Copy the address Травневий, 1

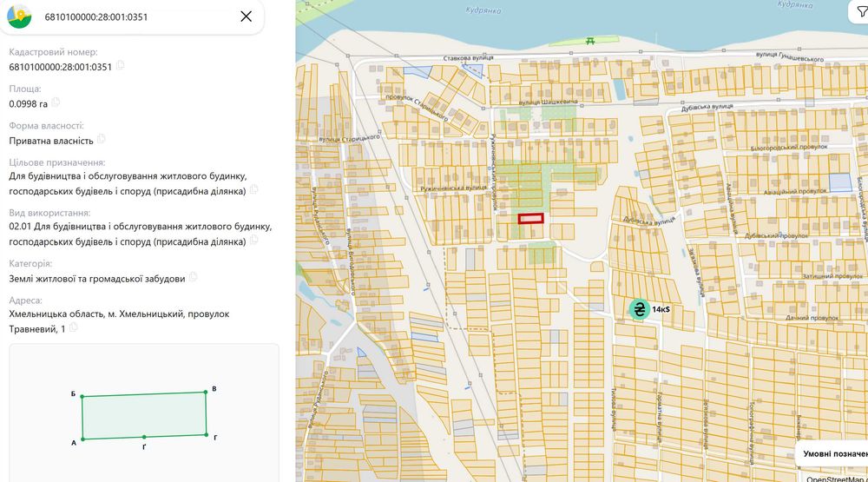(73, 327)
